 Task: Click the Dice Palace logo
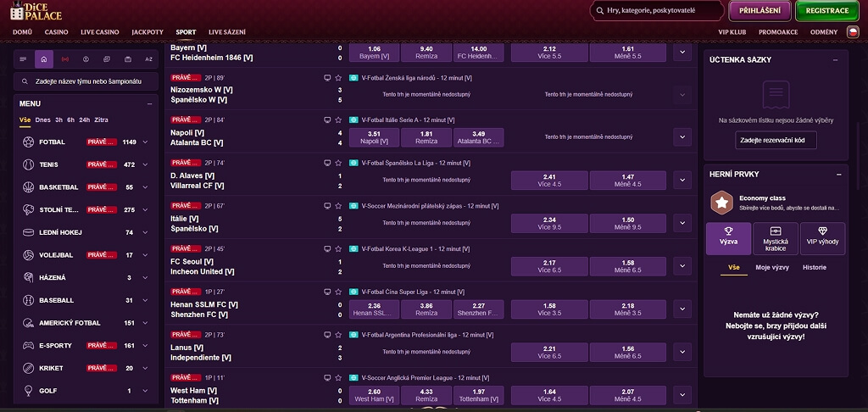36,10
